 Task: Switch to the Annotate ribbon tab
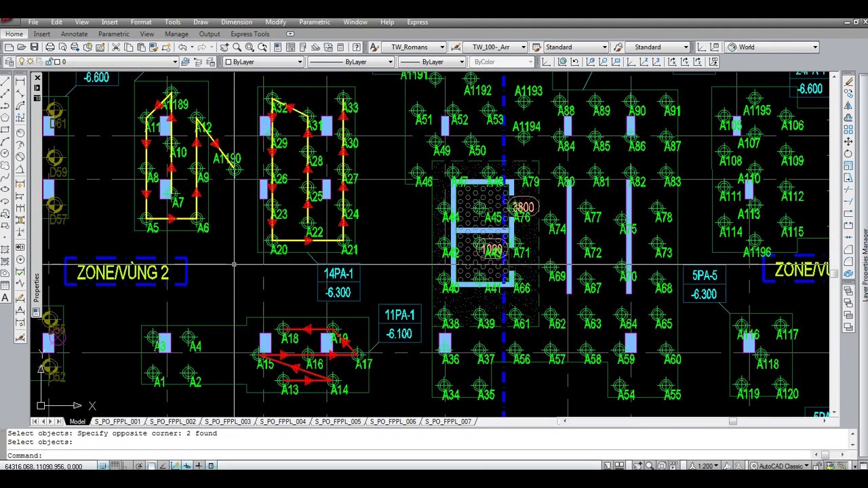point(74,34)
